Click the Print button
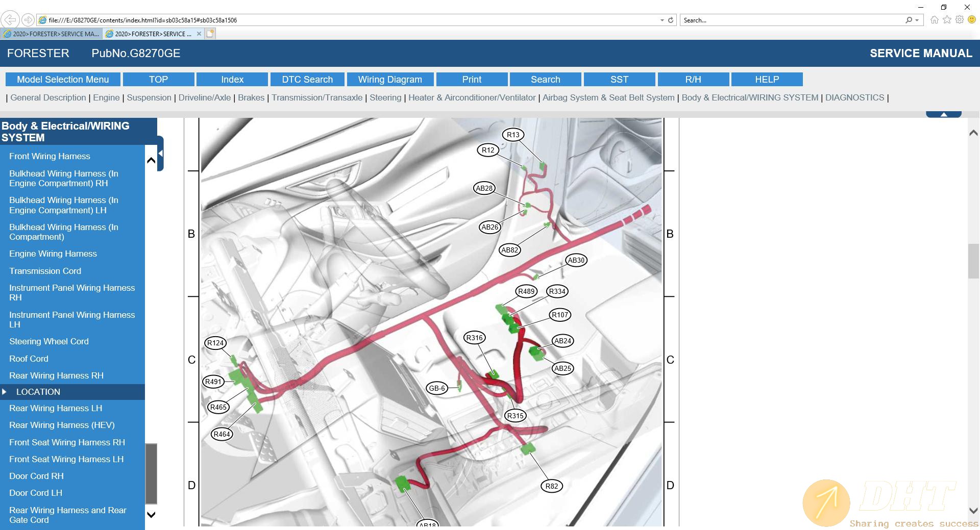The height and width of the screenshot is (530, 980). click(x=472, y=80)
